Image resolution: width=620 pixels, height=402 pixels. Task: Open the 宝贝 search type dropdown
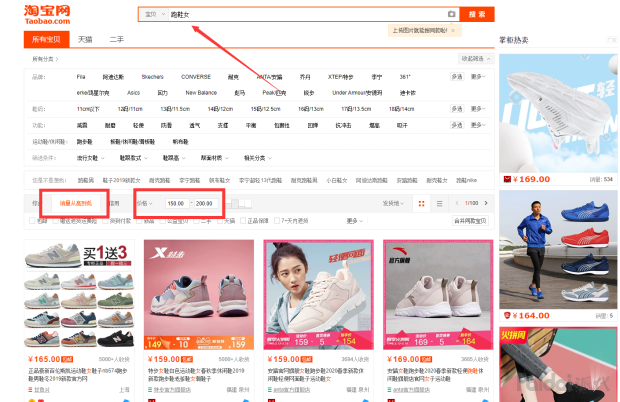pyautogui.click(x=154, y=14)
